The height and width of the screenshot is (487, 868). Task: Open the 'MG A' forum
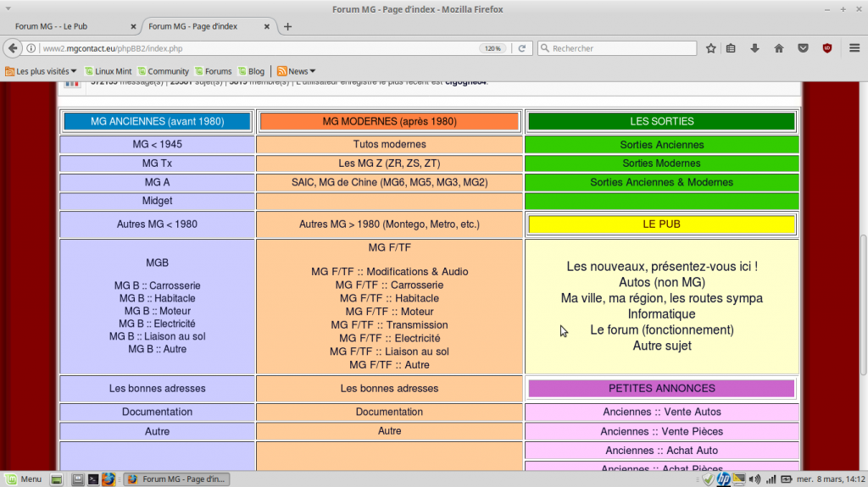click(x=157, y=182)
